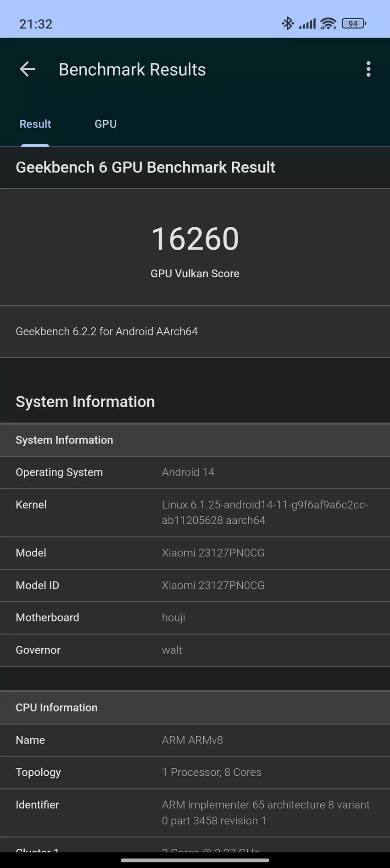Tap the Model ID row
Viewport: 390px width, 868px height.
[x=195, y=585]
